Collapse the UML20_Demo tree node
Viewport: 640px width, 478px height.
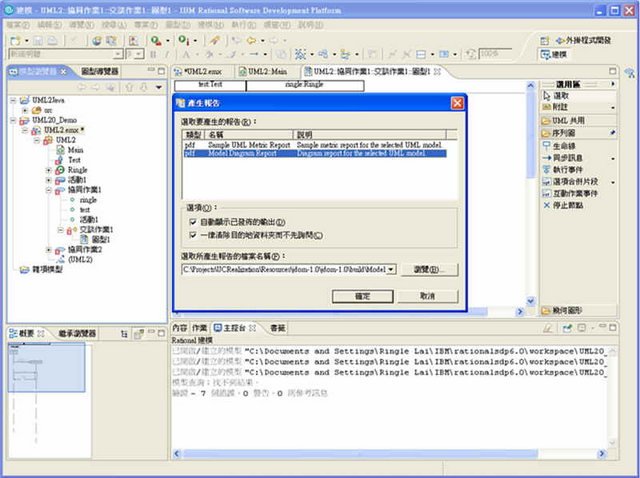[x=13, y=120]
